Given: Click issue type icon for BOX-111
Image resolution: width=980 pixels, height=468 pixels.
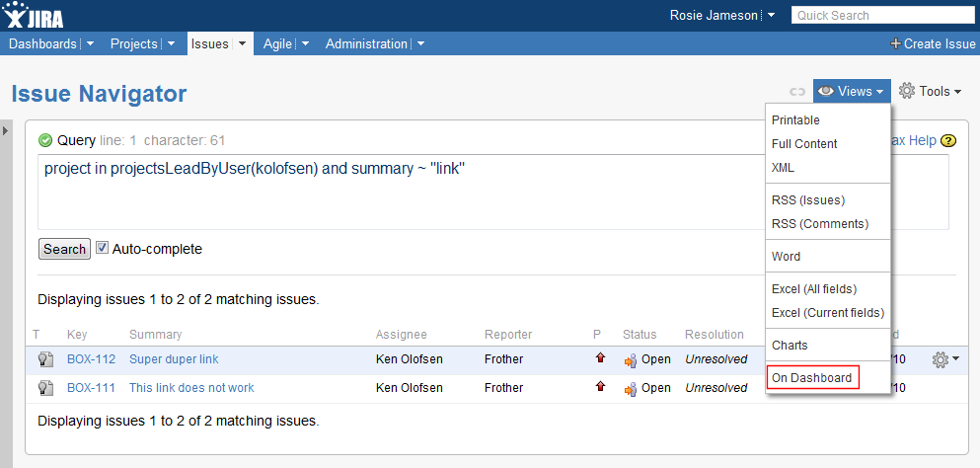Looking at the screenshot, I should (x=45, y=387).
